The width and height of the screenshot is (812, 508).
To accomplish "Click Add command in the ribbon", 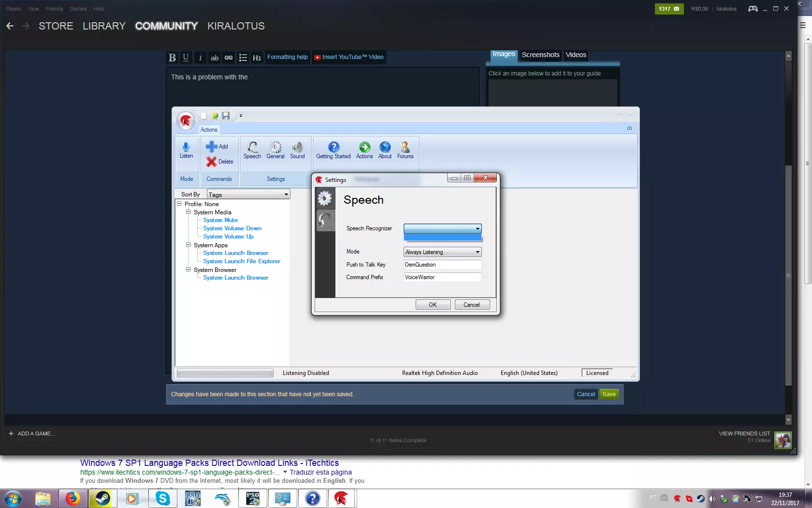I will point(217,147).
